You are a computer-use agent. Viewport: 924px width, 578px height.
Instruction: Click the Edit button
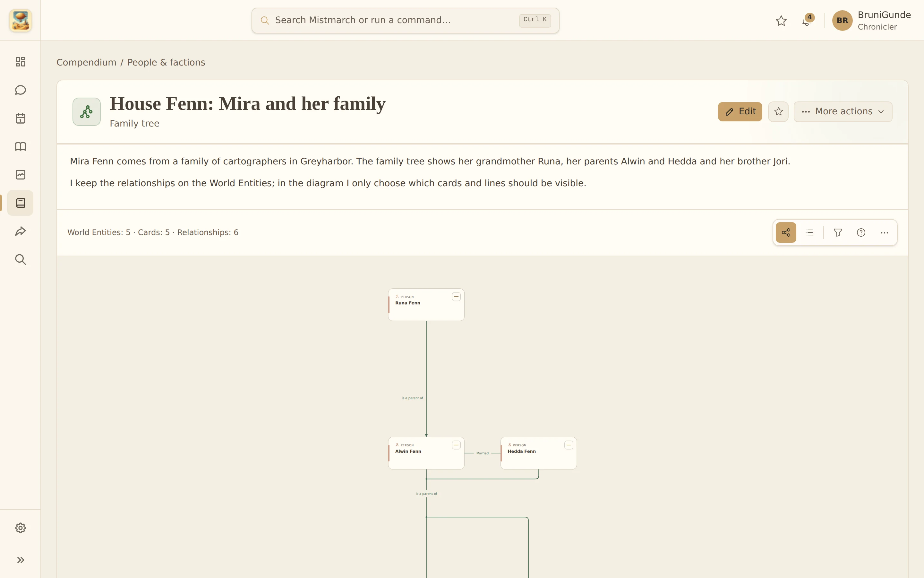coord(740,112)
